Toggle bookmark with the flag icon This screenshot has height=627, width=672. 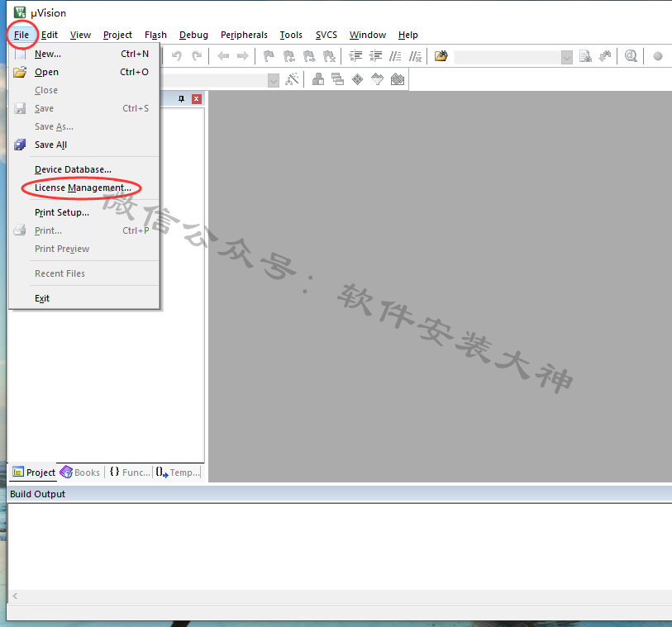269,56
